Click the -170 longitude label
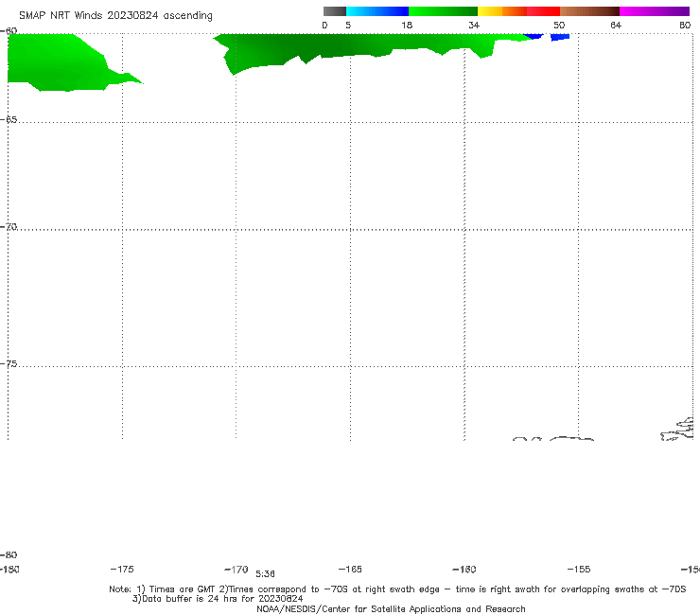This screenshot has height=615, width=700. point(236,569)
